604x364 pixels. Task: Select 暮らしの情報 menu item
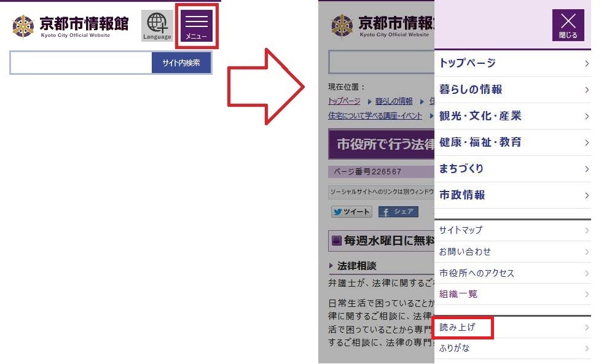coord(512,90)
